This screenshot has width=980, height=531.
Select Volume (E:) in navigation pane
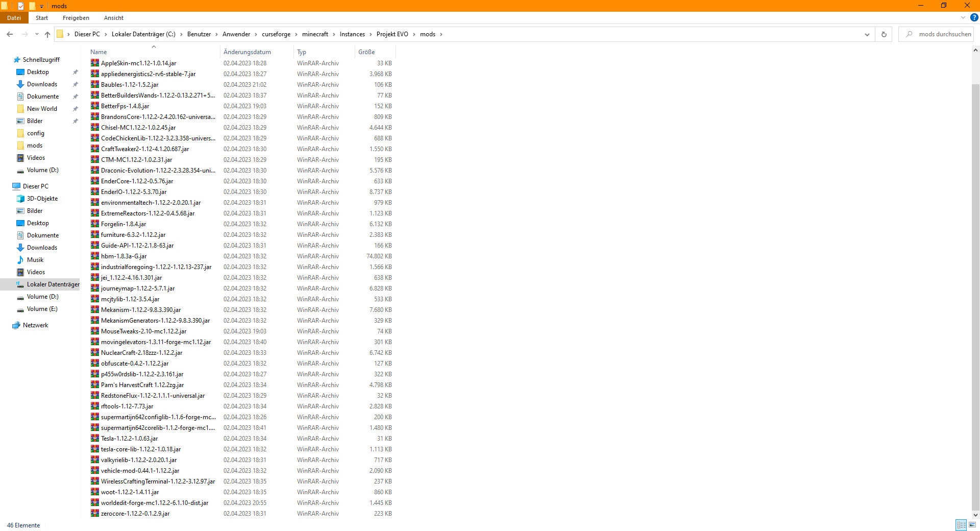(x=42, y=309)
